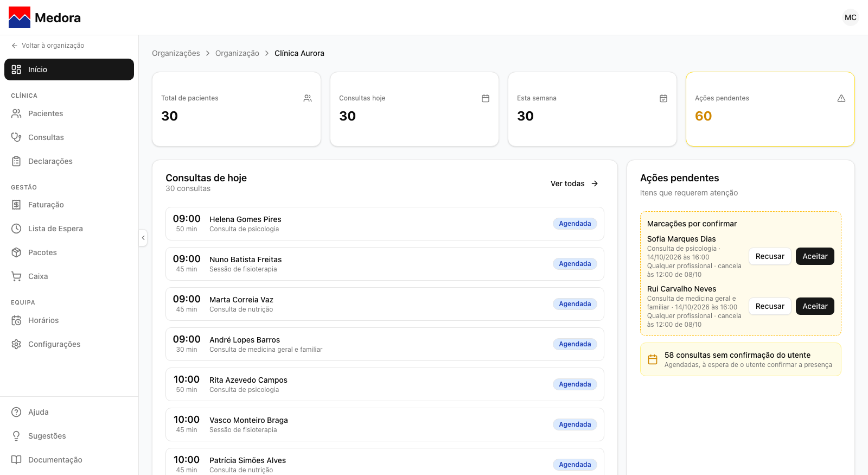Open the Pacientes menu item
The width and height of the screenshot is (868, 475).
click(x=69, y=113)
